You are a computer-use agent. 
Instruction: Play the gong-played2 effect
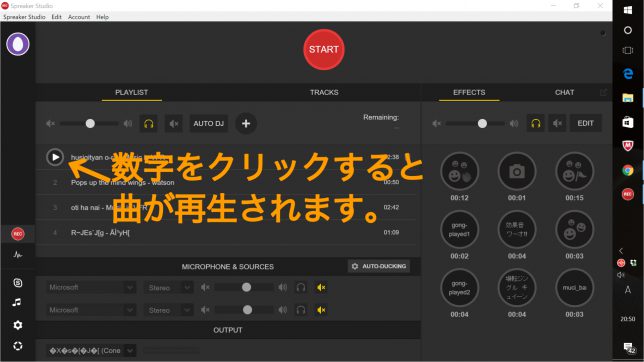pyautogui.click(x=459, y=288)
